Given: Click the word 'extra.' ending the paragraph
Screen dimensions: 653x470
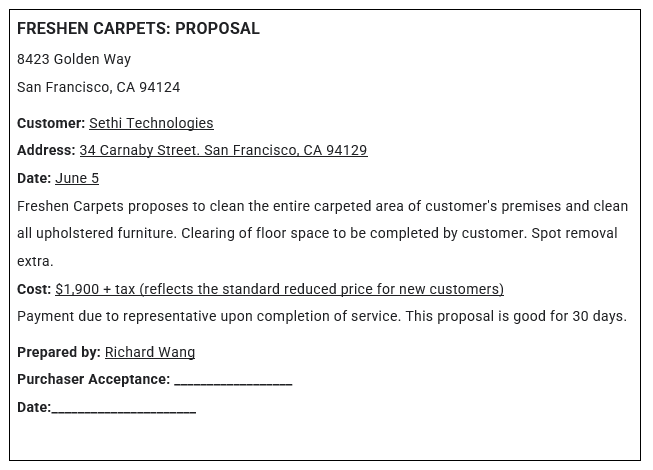Looking at the screenshot, I should coord(35,261).
